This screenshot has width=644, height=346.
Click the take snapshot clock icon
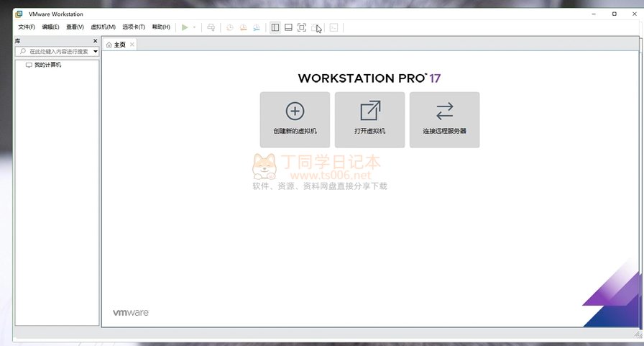(229, 27)
